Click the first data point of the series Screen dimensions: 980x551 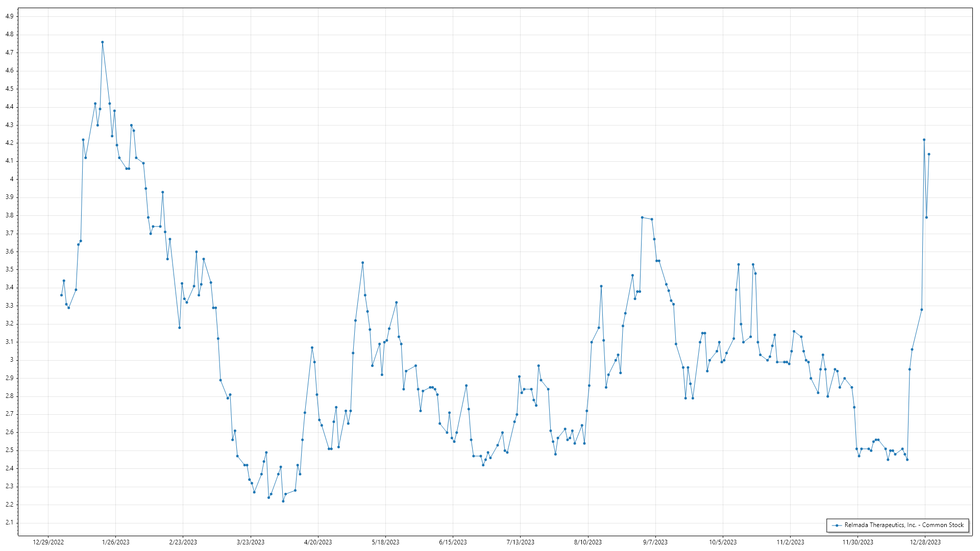(x=61, y=295)
